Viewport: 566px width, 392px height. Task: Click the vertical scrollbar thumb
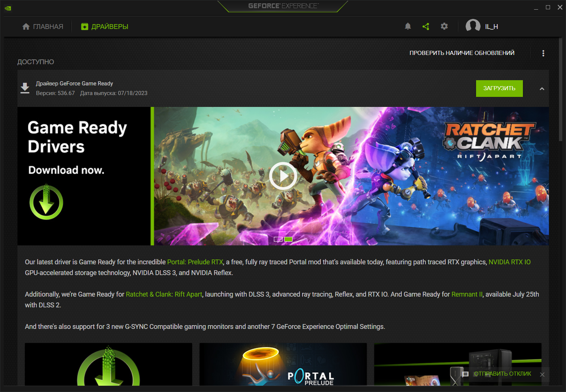coord(561,89)
